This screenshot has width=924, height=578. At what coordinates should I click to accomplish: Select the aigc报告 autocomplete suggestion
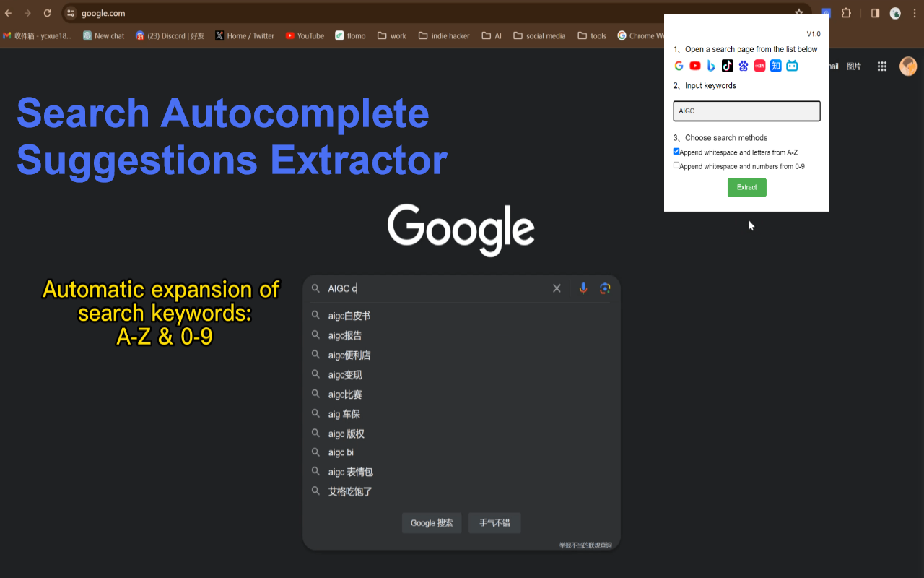346,335
